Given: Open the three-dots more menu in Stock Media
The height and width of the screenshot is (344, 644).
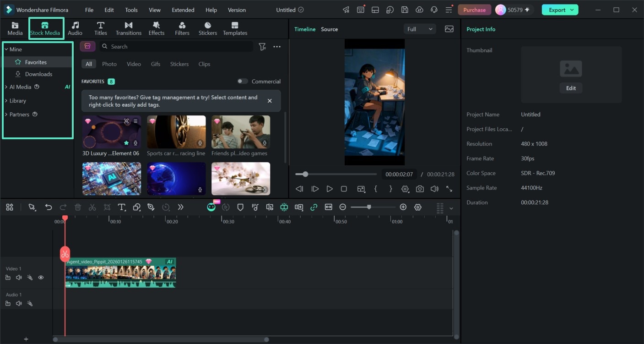Looking at the screenshot, I should pyautogui.click(x=277, y=47).
